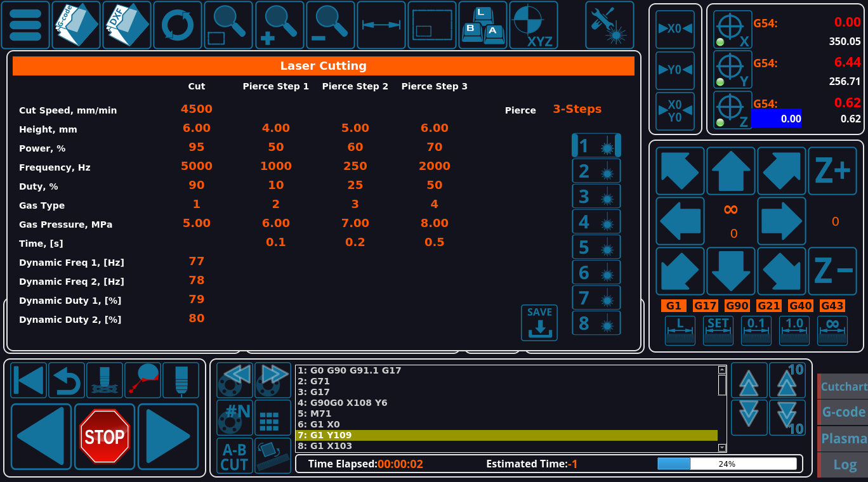Edit the Cut Speed value 4500
The image size is (868, 482).
197,109
